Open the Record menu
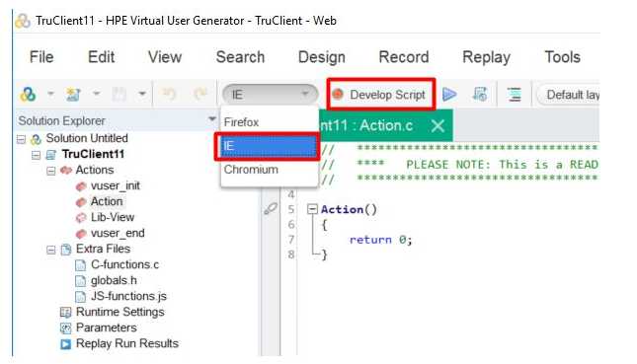The width and height of the screenshot is (637, 364). tap(403, 57)
